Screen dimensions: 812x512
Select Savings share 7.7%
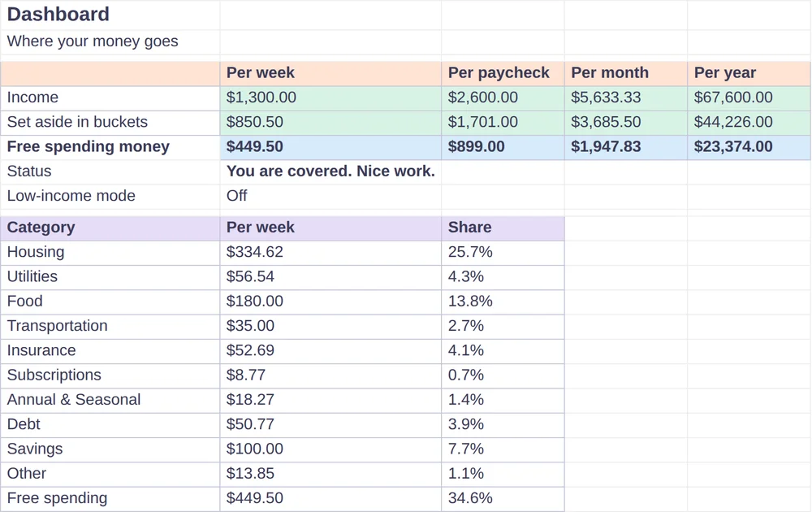point(503,449)
